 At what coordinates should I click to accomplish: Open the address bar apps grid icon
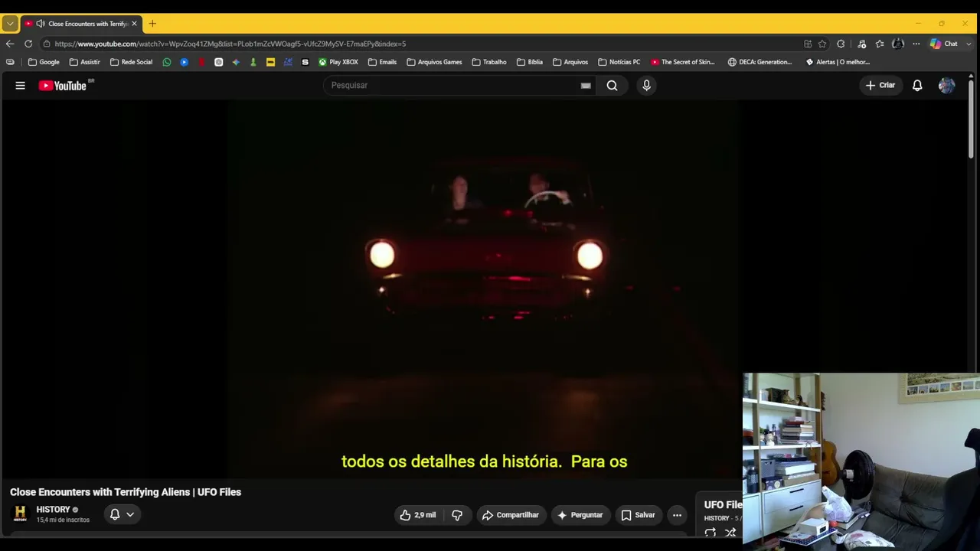tap(808, 44)
